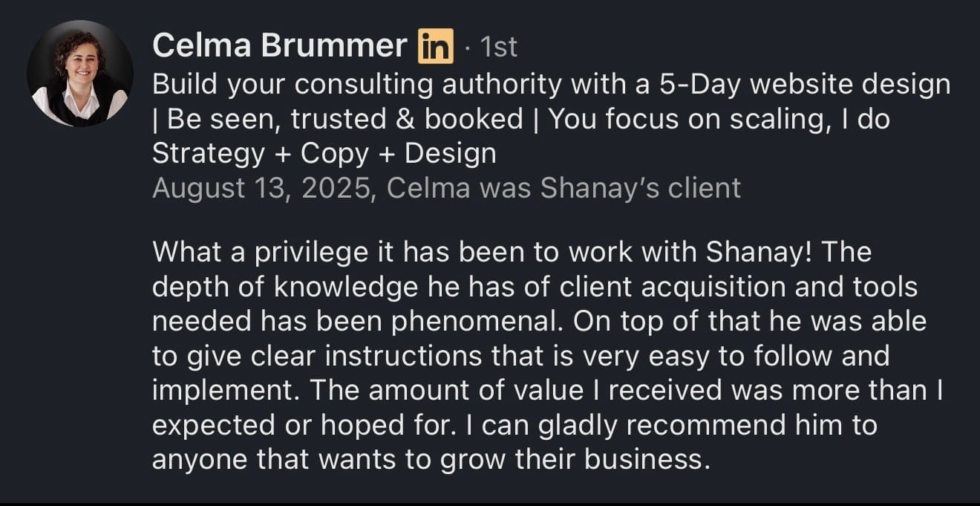Image resolution: width=980 pixels, height=506 pixels.
Task: Click "You focus on scaling" in headline
Action: 707,119
